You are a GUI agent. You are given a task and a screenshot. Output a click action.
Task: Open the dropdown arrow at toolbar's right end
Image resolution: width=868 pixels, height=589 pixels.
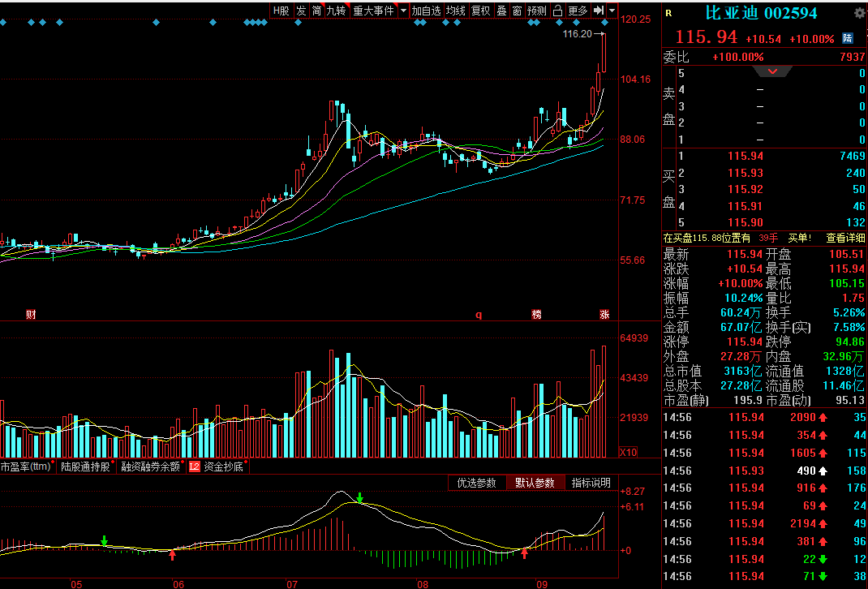click(612, 11)
